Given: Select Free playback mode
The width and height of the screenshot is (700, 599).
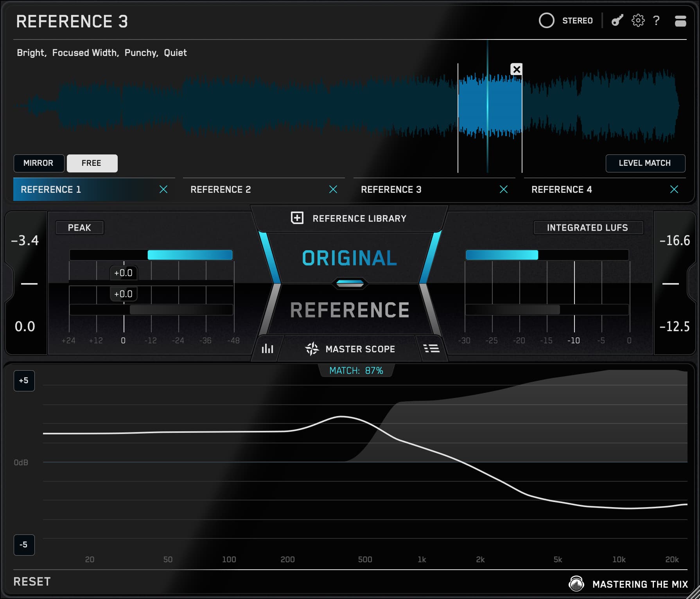Looking at the screenshot, I should pos(92,163).
